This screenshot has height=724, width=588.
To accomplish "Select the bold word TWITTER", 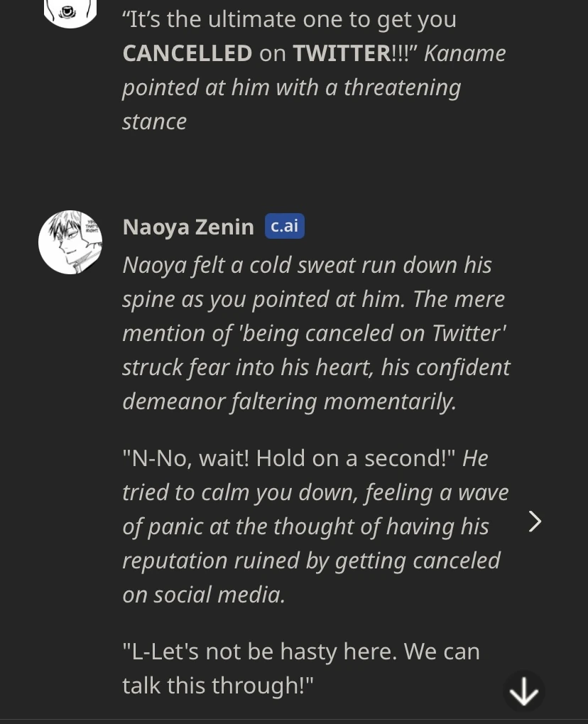I will [x=341, y=53].
